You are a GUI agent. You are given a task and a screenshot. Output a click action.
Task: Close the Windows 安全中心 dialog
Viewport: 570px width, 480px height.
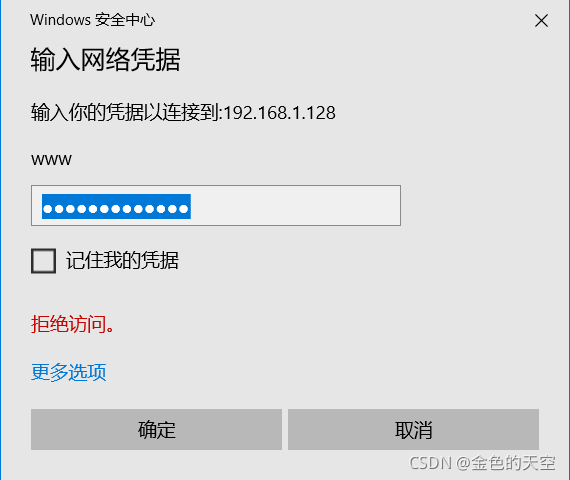tap(541, 21)
